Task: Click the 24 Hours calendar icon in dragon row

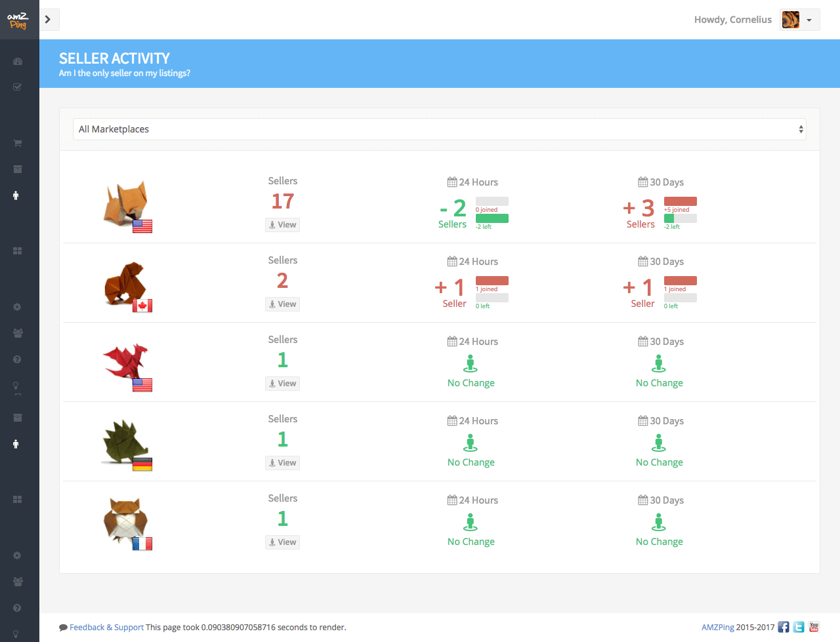Action: tap(452, 342)
